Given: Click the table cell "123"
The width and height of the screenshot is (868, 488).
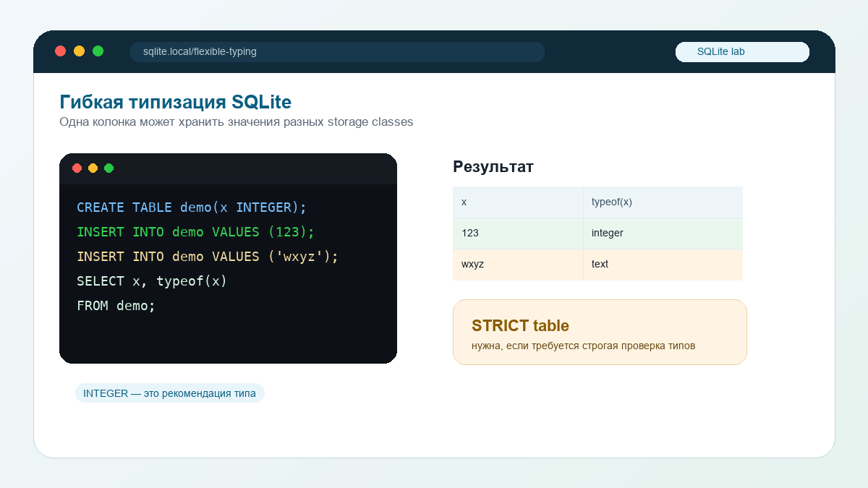Looking at the screenshot, I should coord(518,234).
